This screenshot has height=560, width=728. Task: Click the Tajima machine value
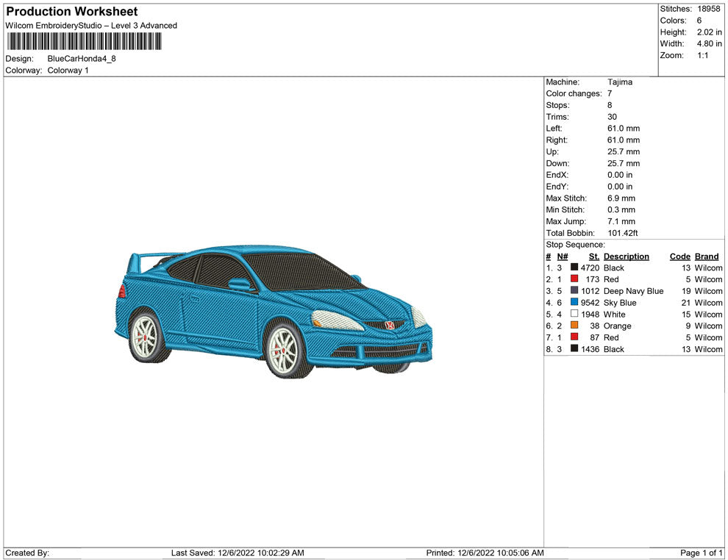(x=619, y=82)
